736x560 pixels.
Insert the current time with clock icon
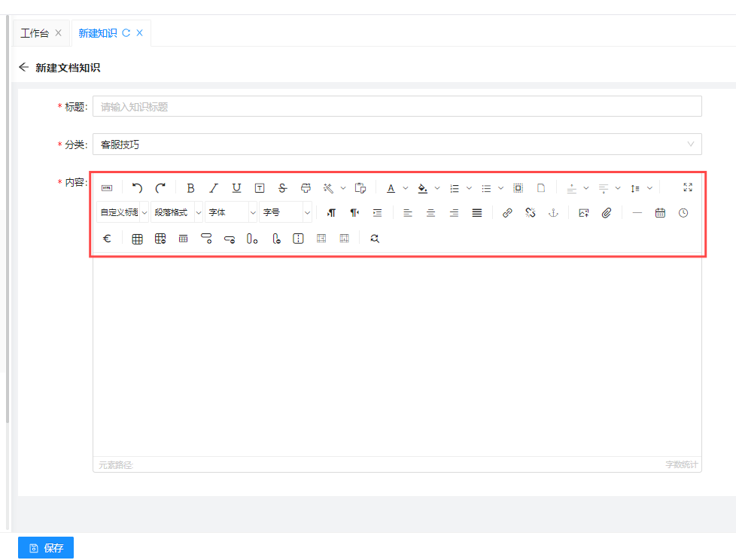coord(683,213)
